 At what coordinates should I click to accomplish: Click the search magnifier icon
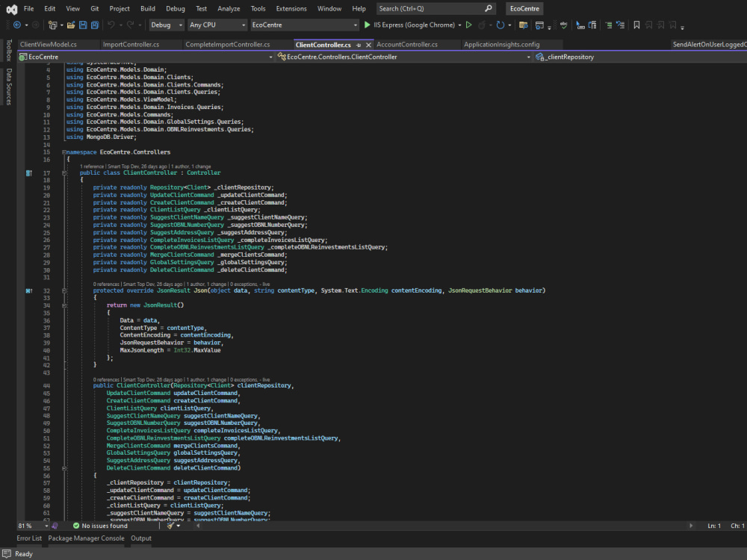point(489,8)
